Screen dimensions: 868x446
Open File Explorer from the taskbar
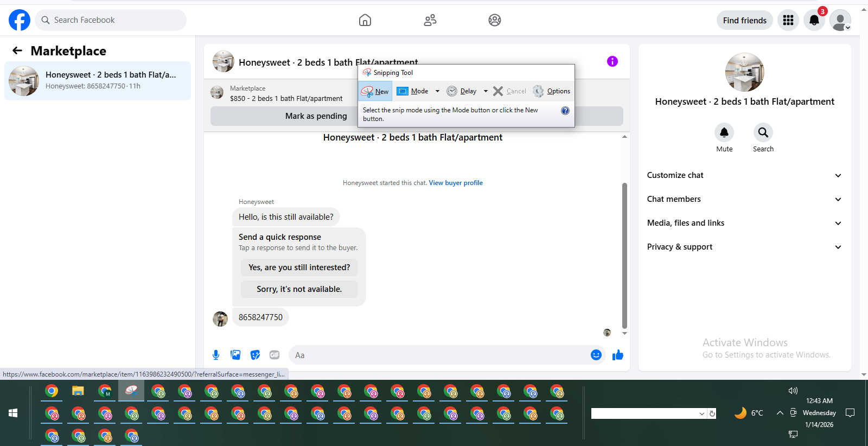(x=78, y=391)
